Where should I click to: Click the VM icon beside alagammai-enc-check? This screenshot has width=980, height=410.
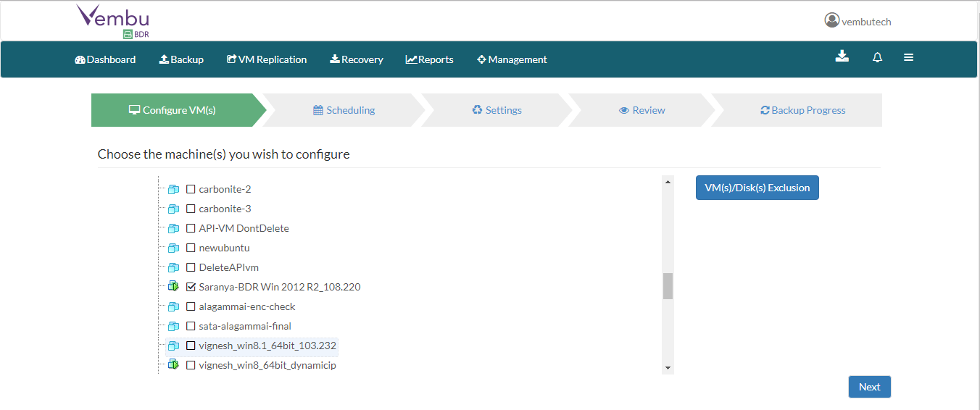point(173,306)
